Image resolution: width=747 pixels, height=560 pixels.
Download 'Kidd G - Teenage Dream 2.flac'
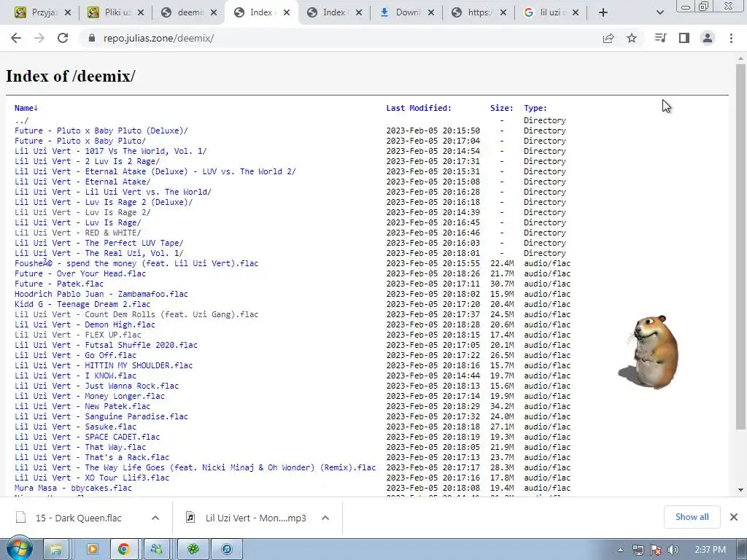pos(82,304)
